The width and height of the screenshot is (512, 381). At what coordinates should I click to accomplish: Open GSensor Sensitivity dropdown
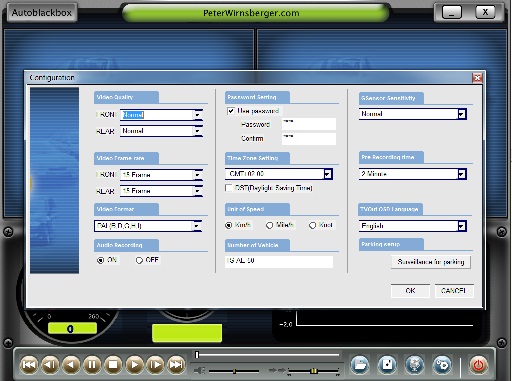461,114
